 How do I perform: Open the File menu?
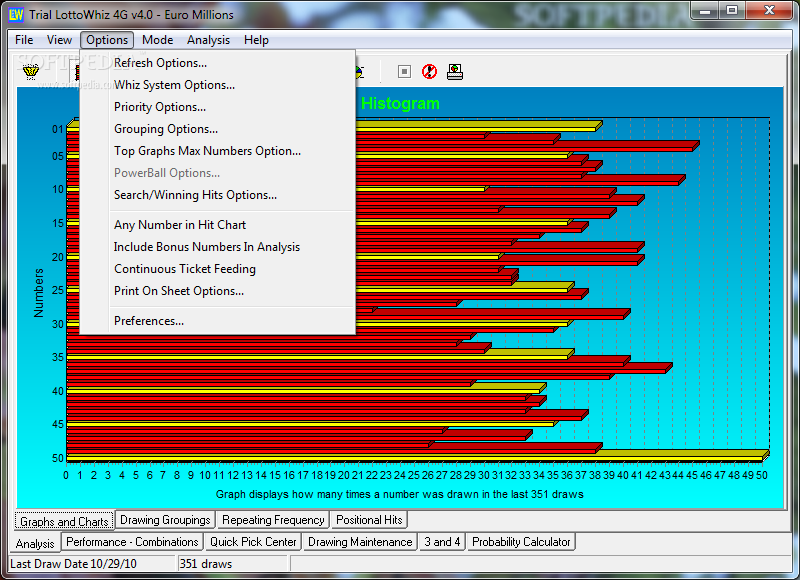point(24,40)
